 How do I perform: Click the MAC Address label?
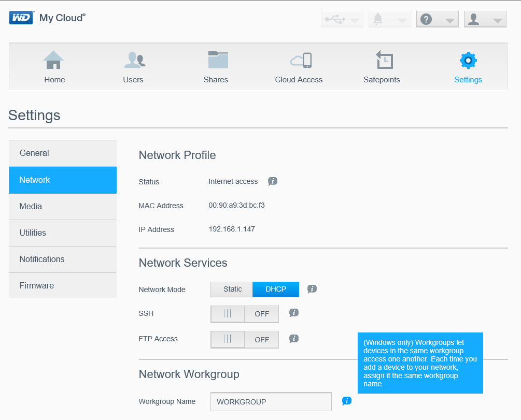tap(161, 206)
